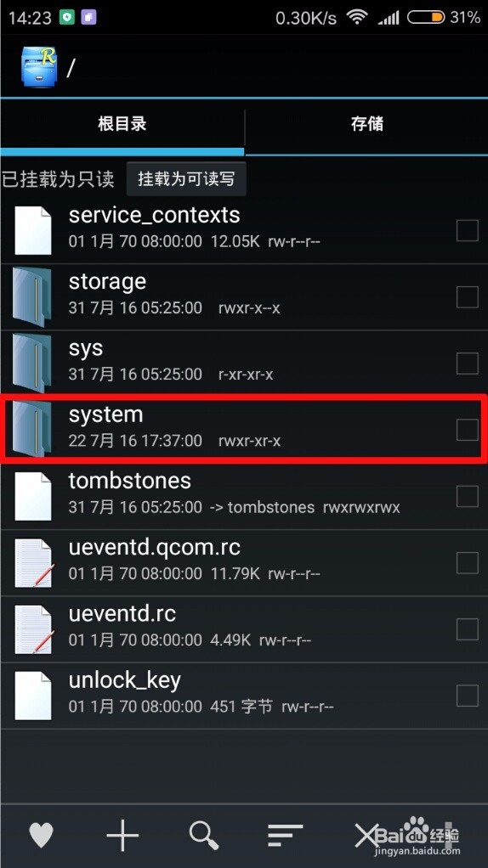Open the sort options icon

tap(286, 835)
